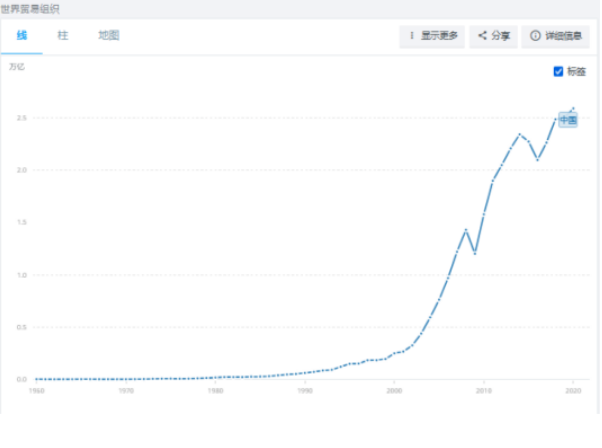The image size is (602, 448).
Task: Click the three-dot icon beside 显示更多
Action: (412, 36)
